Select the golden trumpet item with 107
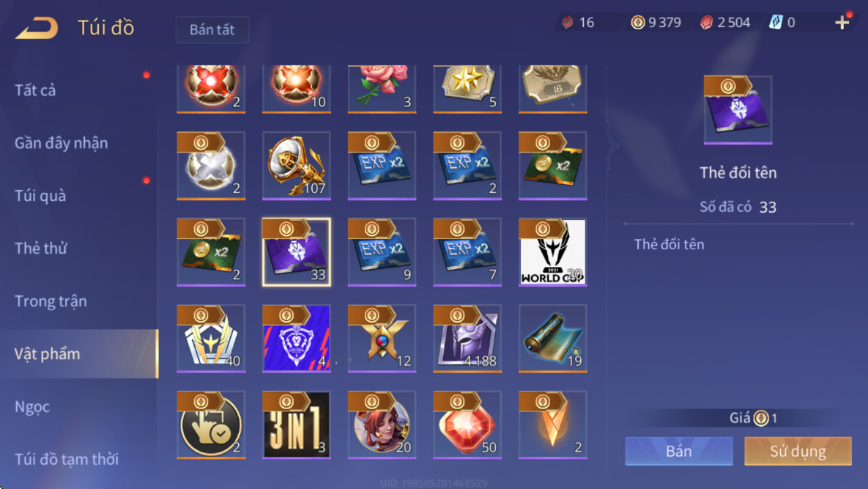This screenshot has height=489, width=868. point(296,166)
